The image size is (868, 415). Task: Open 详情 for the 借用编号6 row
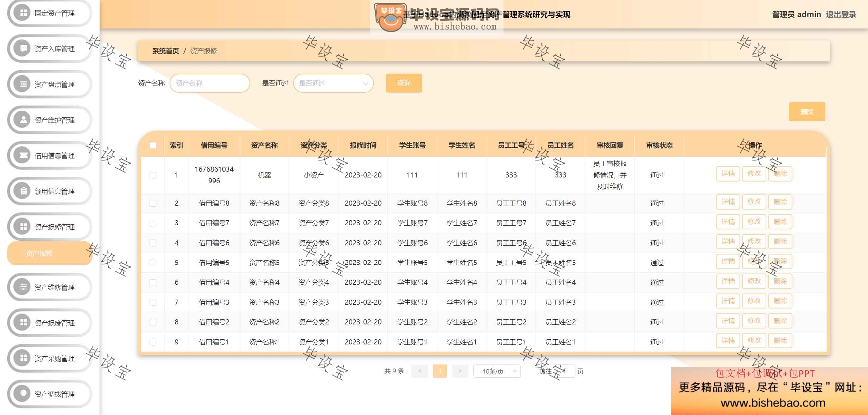tap(728, 241)
